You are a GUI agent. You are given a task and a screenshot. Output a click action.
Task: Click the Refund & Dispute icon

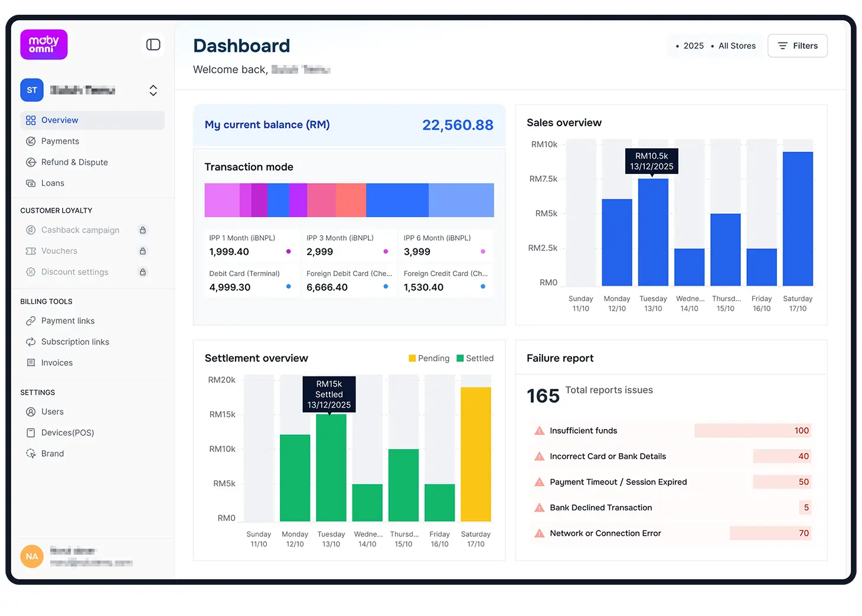(x=31, y=162)
